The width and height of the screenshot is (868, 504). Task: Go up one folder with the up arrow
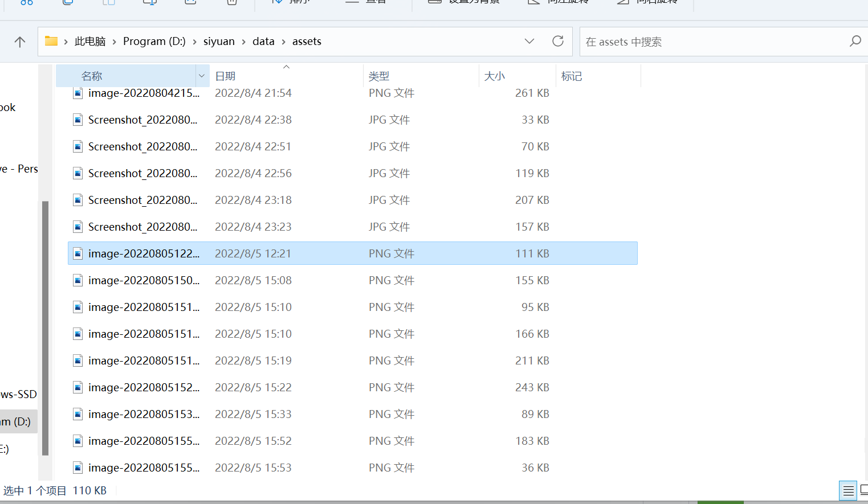(20, 42)
